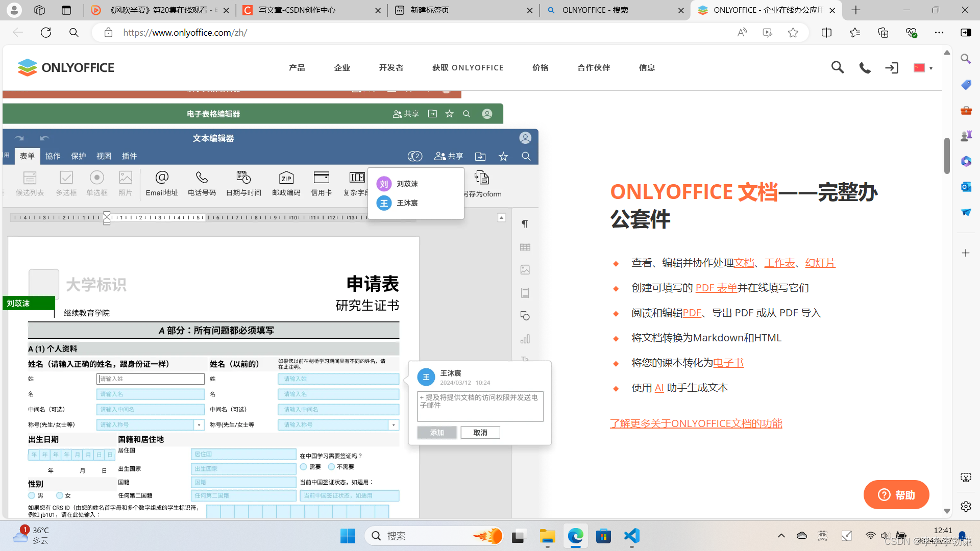Follow the 幻灯片 link

(820, 263)
